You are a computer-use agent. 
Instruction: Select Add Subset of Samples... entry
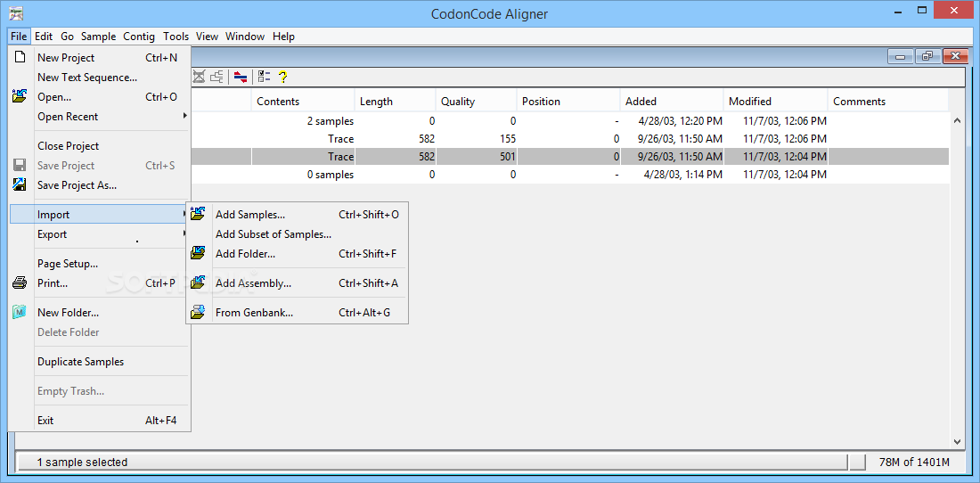tap(298, 234)
